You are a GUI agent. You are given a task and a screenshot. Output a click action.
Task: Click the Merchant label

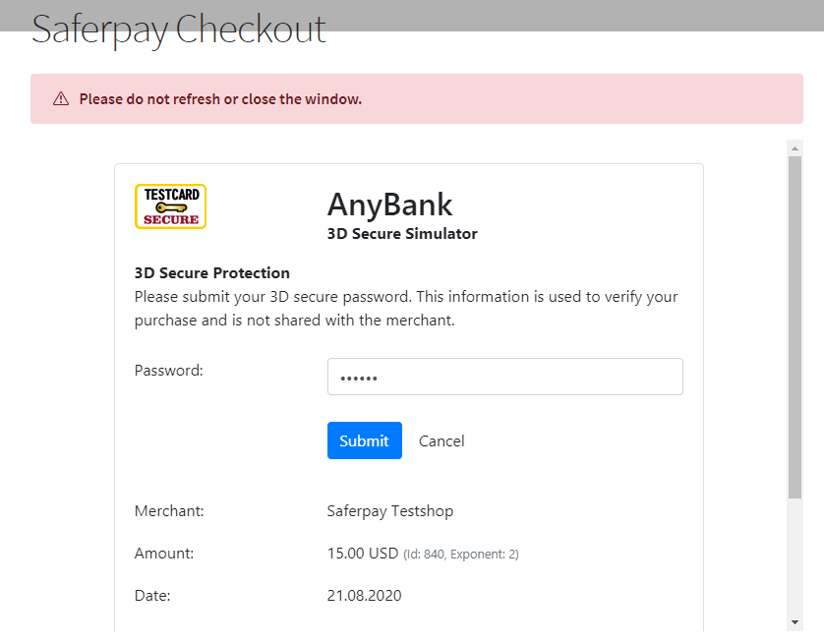[x=169, y=511]
